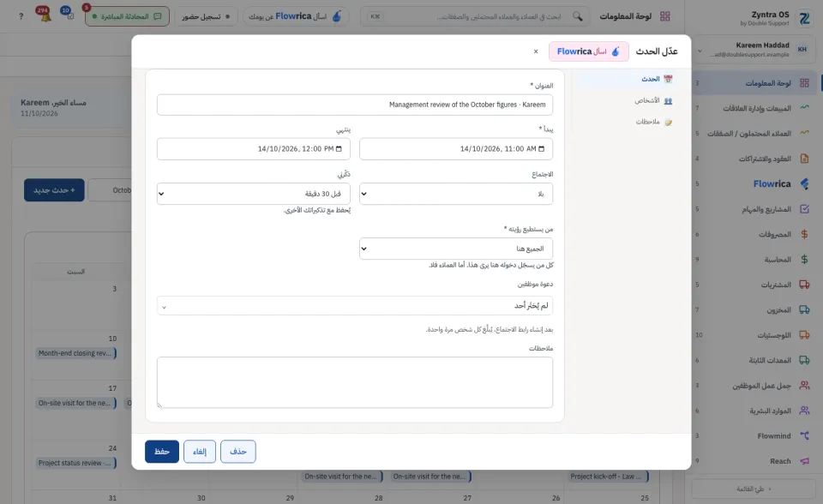Click the start datetime field

(x=455, y=149)
